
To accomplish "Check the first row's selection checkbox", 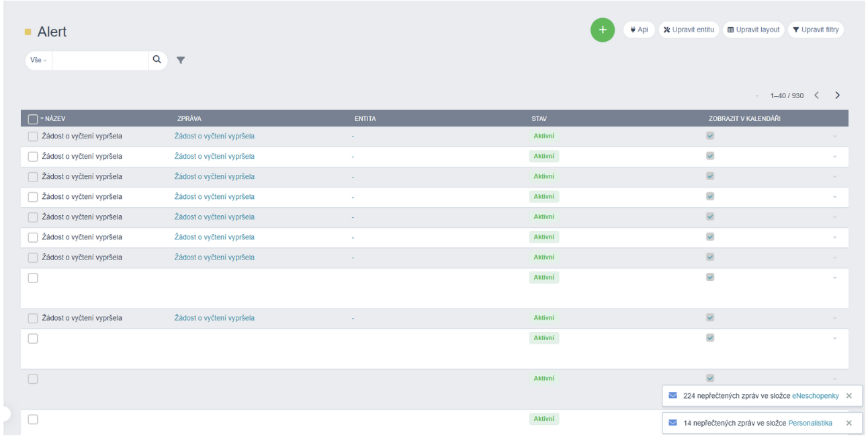I will click(33, 136).
